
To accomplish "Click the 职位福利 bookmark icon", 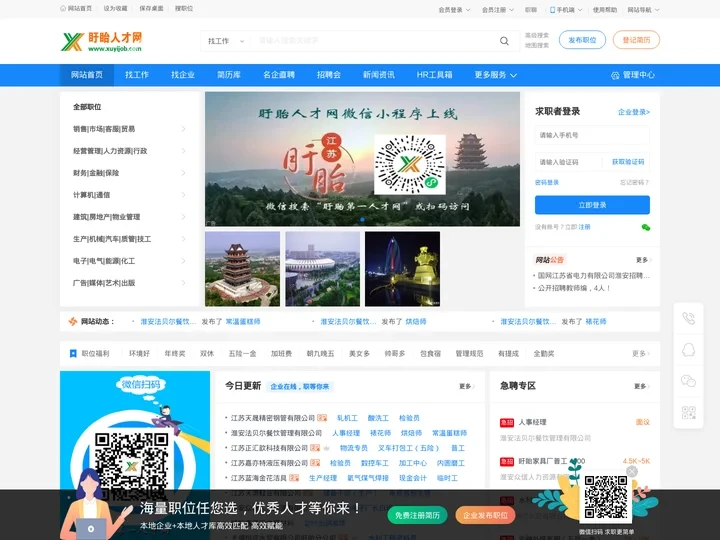I will [x=73, y=354].
